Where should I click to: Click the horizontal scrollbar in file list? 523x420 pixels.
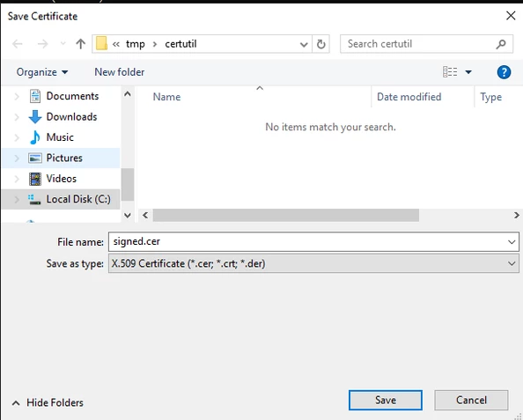point(286,215)
